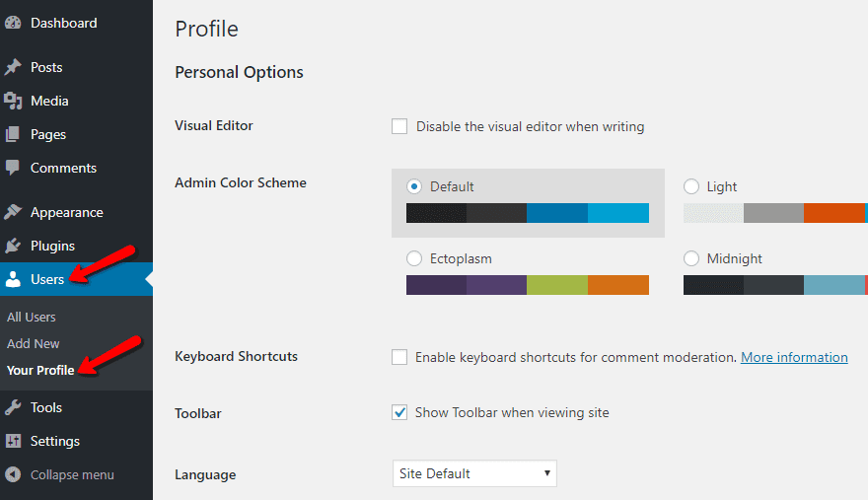Open Media via its camera icon
This screenshot has height=500, width=868.
pyautogui.click(x=13, y=101)
